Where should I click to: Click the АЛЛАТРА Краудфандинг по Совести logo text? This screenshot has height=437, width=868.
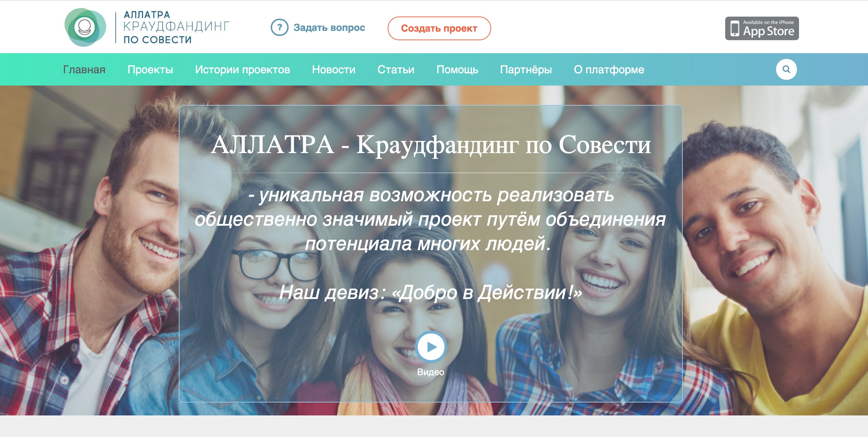point(176,27)
